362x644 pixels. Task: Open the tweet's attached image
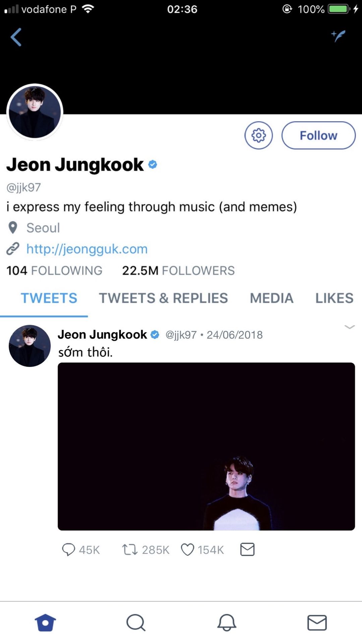coord(206,446)
